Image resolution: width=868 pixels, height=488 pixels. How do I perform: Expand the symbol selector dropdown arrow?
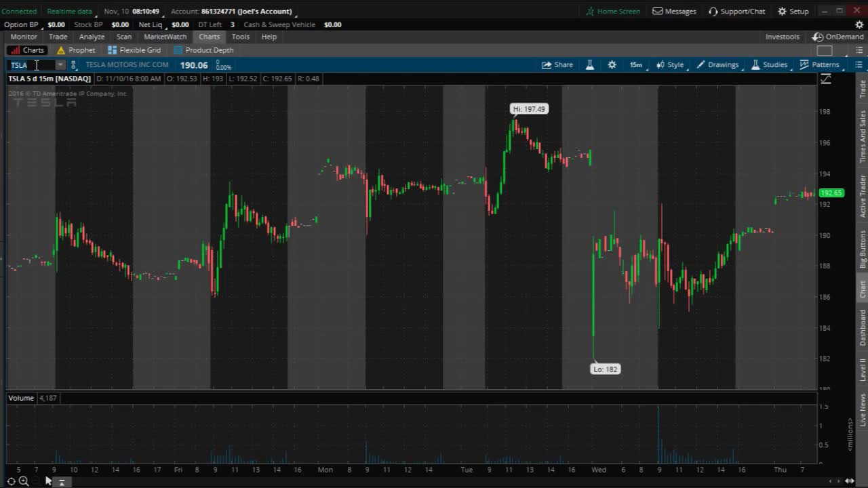click(60, 65)
